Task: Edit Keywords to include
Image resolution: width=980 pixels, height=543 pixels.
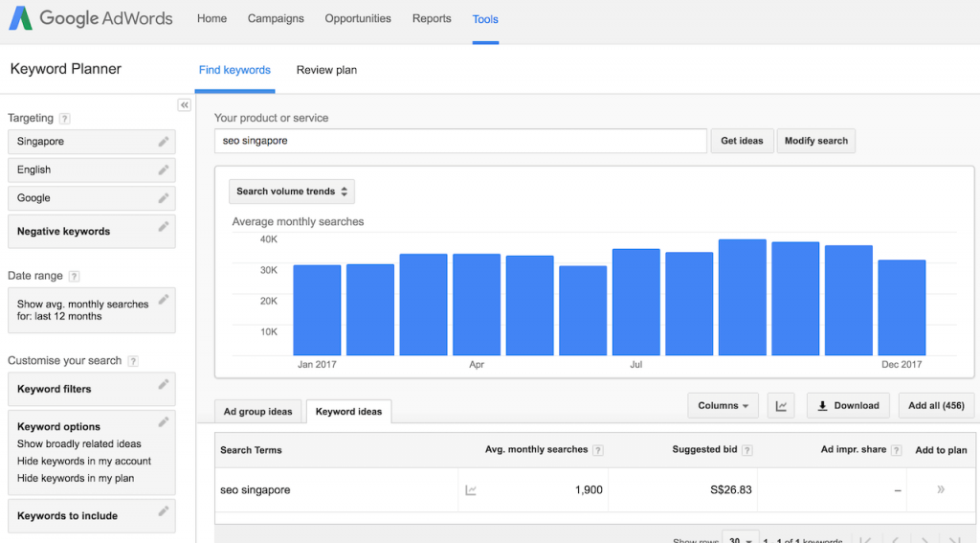Action: pos(163,511)
